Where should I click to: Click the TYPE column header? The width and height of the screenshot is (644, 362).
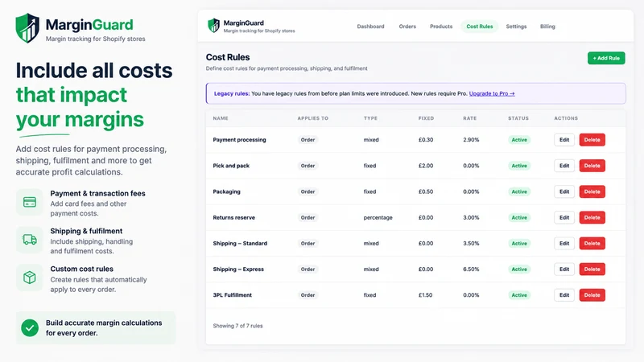(x=370, y=118)
